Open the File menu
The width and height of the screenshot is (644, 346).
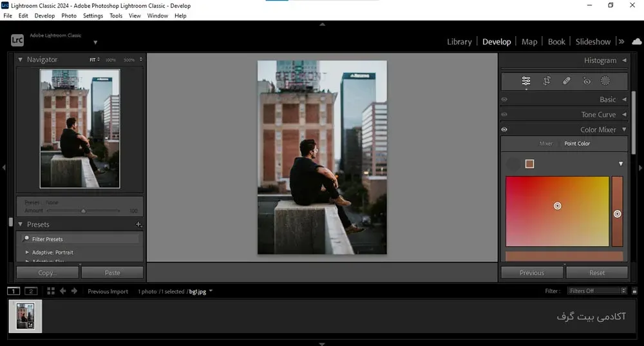pos(8,15)
